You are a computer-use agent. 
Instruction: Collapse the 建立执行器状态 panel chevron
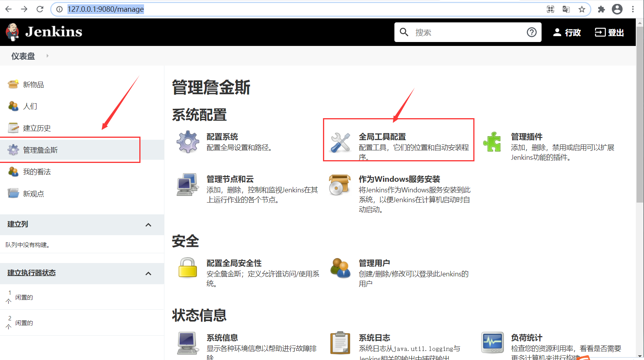pos(148,274)
